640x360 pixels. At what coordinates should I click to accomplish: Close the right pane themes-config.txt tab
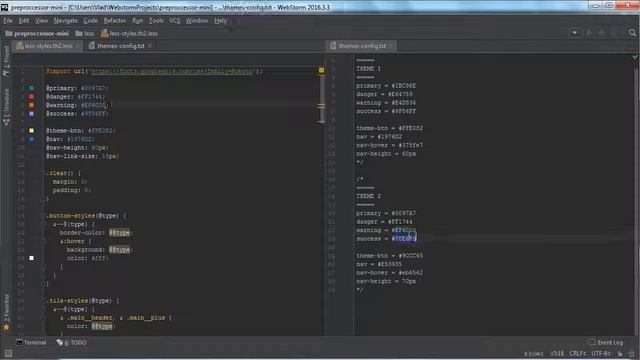tap(391, 46)
